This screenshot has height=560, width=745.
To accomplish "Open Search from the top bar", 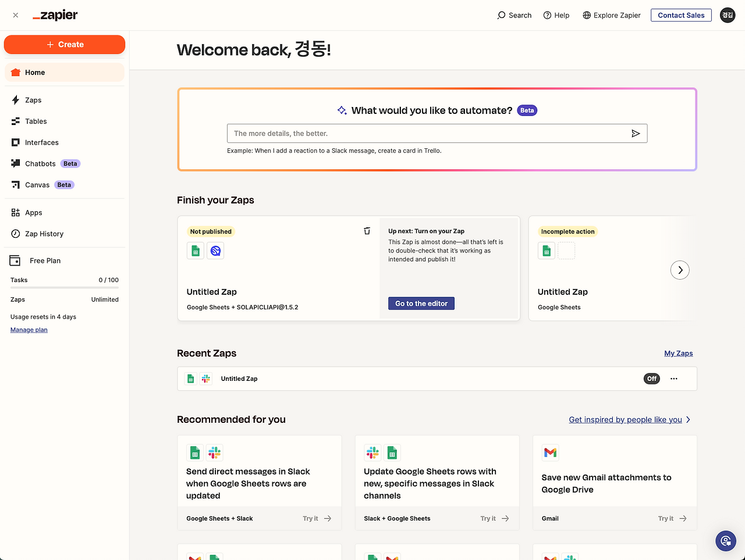I will click(515, 15).
